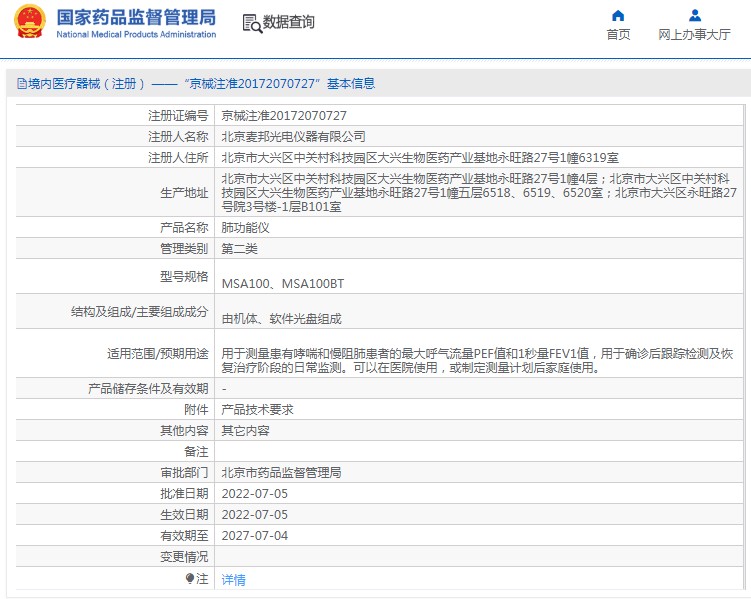Click 国家药品监督管理局 site title
The height and width of the screenshot is (599, 751).
(x=136, y=18)
